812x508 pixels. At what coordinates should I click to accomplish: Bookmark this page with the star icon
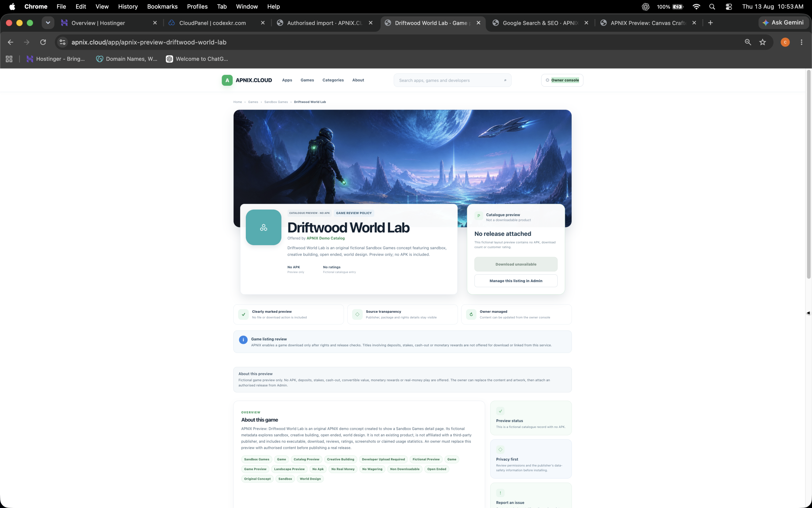(x=763, y=42)
